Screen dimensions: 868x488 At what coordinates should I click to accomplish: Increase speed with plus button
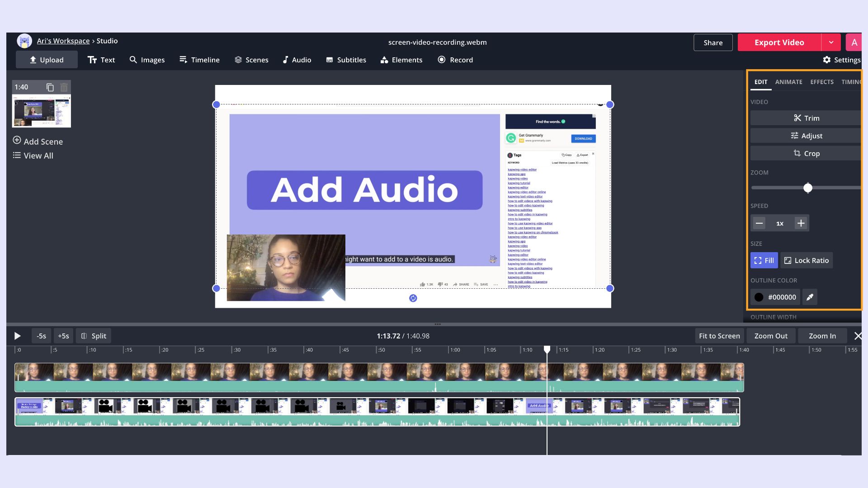801,223
